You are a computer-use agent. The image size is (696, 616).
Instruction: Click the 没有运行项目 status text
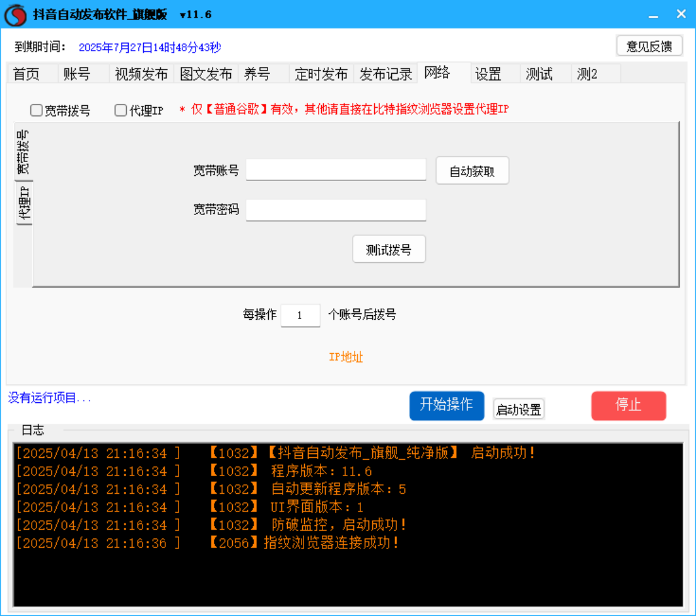pos(50,398)
